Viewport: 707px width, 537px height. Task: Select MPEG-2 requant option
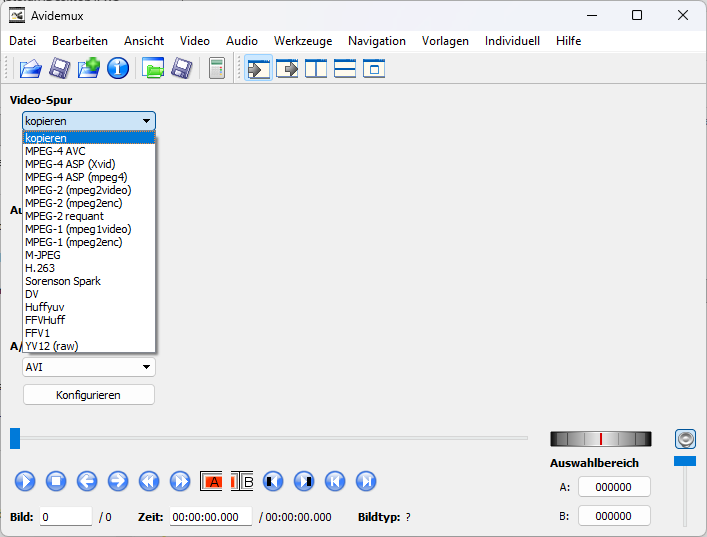[x=89, y=216]
